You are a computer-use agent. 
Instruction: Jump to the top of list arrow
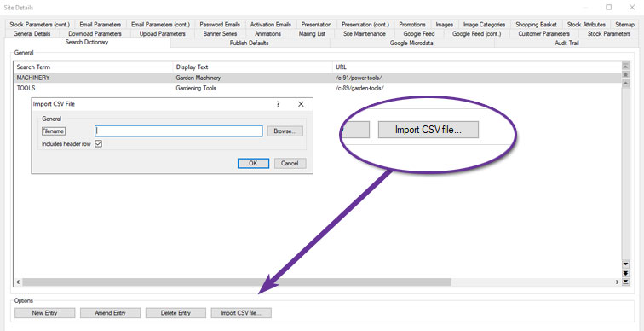[625, 67]
